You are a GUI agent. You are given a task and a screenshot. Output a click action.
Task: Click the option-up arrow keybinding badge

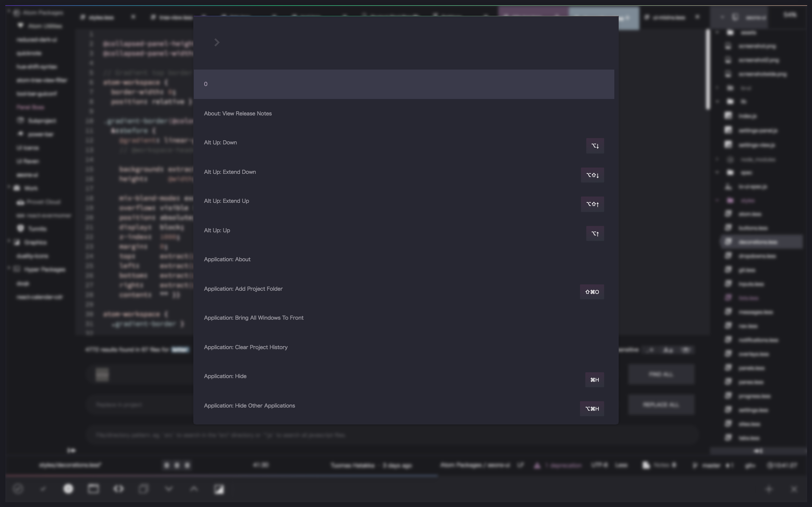[595, 234]
